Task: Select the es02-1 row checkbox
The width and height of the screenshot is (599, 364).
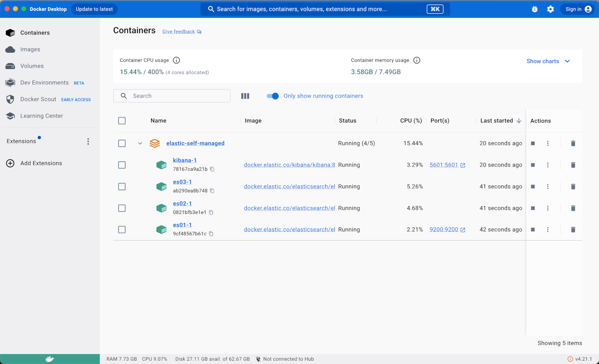Action: point(122,208)
